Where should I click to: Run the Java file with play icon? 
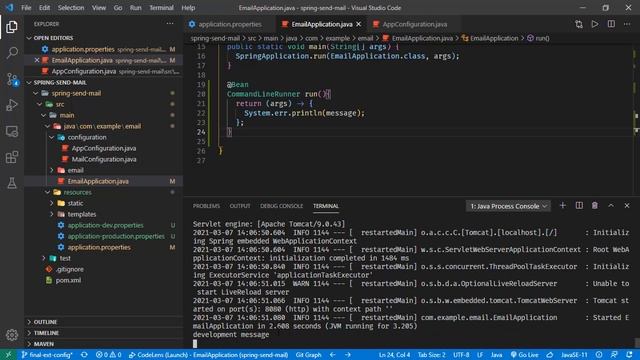coord(595,24)
